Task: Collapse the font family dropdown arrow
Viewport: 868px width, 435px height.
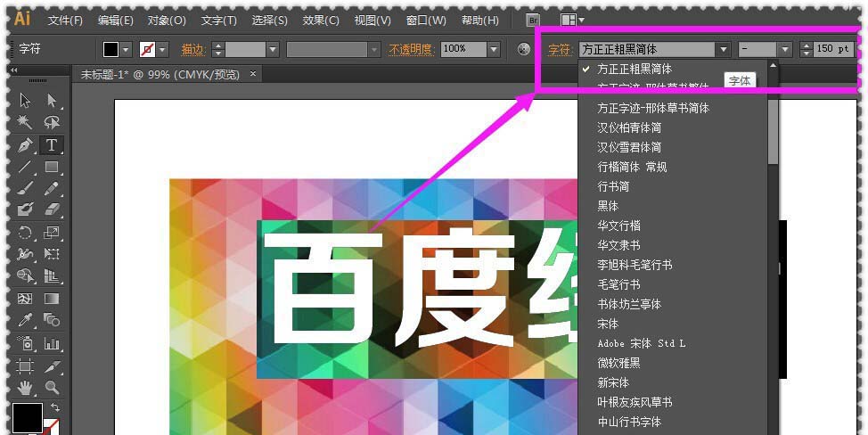Action: tap(723, 50)
